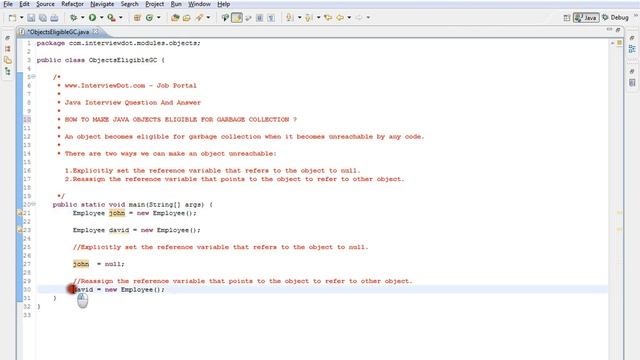The image size is (640, 360).
Task: Click "Employee david = new Employee();" line
Action: point(137,230)
